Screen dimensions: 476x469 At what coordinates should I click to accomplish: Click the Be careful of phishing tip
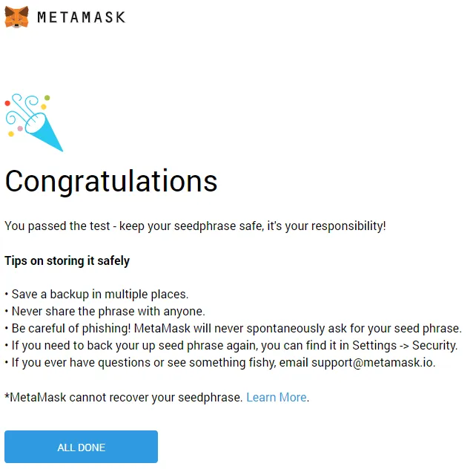point(233,328)
